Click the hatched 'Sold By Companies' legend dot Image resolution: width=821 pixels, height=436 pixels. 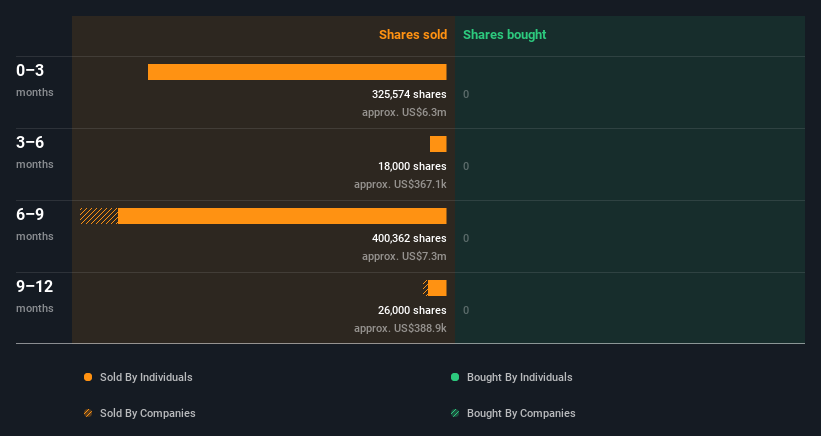click(x=88, y=413)
